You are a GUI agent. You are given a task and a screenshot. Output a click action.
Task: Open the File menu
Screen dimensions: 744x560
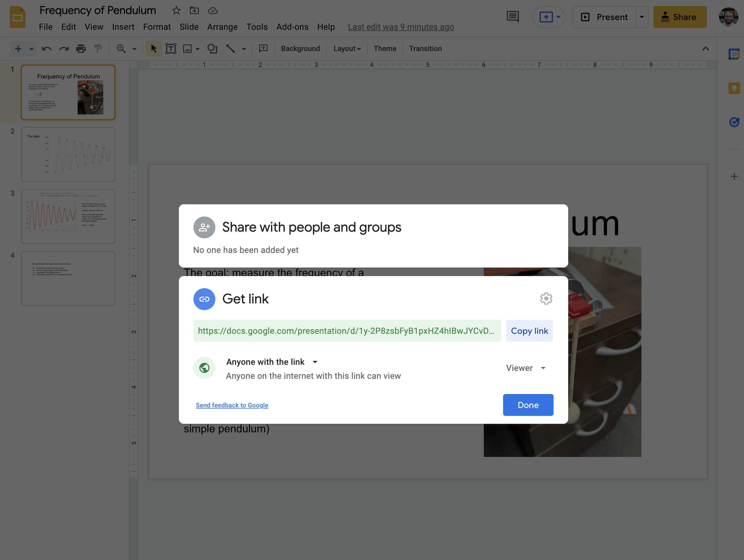(46, 27)
